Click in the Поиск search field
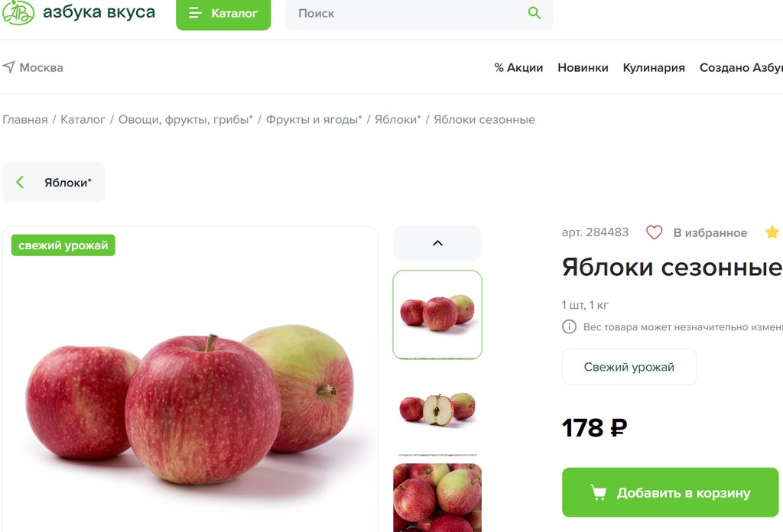Image resolution: width=783 pixels, height=532 pixels. pos(410,14)
